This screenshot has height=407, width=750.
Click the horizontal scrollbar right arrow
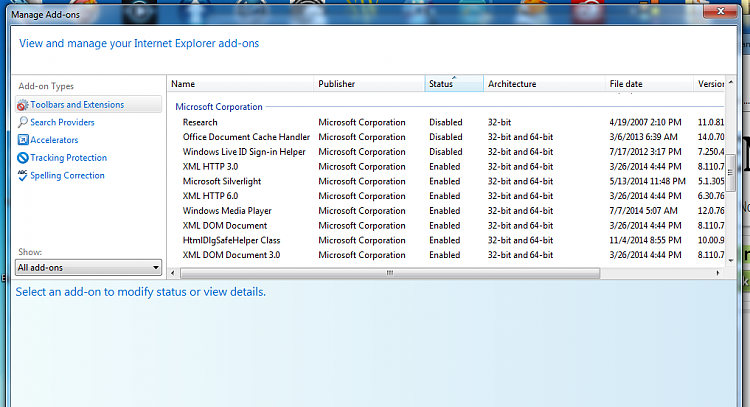718,273
